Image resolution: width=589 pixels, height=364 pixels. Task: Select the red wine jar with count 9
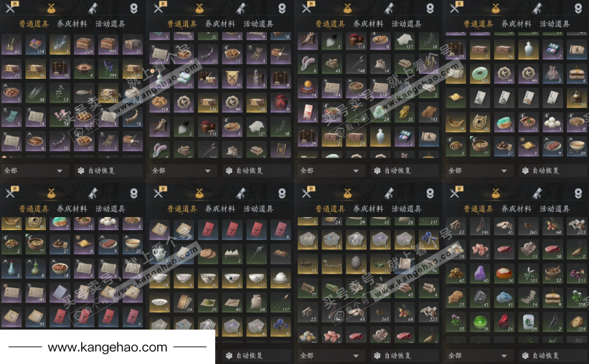(281, 102)
